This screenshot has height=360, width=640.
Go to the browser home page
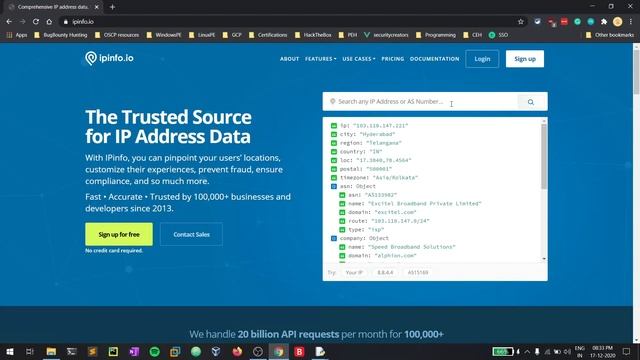[x=49, y=22]
